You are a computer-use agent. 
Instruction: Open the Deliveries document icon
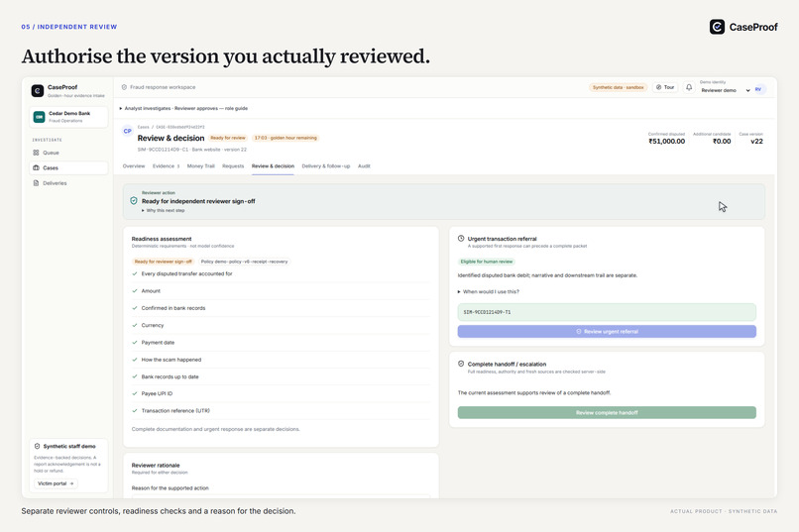(36, 182)
